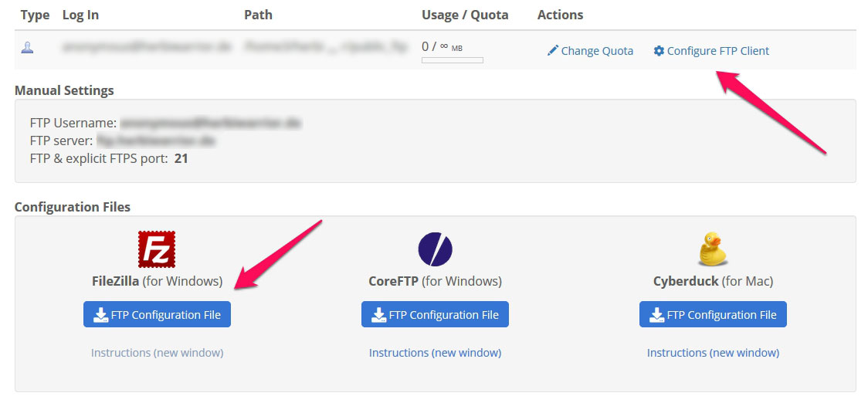Image resolution: width=868 pixels, height=403 pixels.
Task: Open CoreFTP Instructions in new window
Action: pyautogui.click(x=435, y=353)
